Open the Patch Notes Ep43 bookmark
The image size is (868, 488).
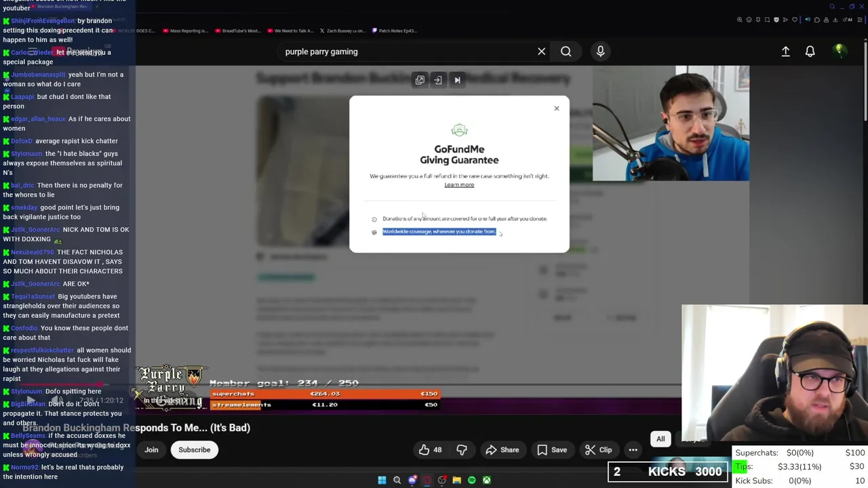pyautogui.click(x=393, y=30)
